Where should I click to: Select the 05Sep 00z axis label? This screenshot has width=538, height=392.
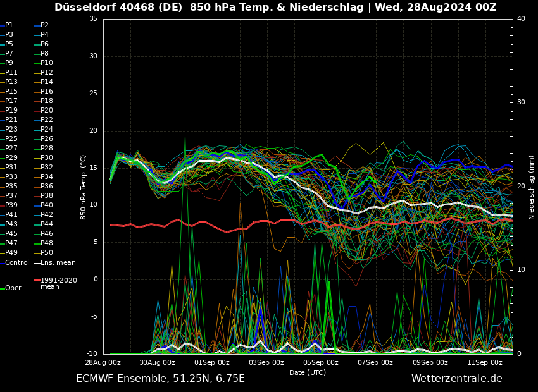[321, 362]
